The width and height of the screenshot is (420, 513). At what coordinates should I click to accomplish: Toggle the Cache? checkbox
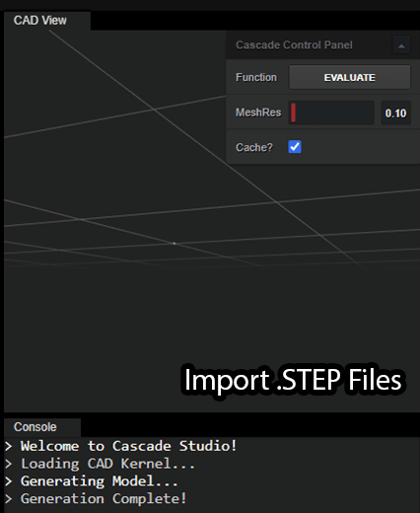coord(295,147)
